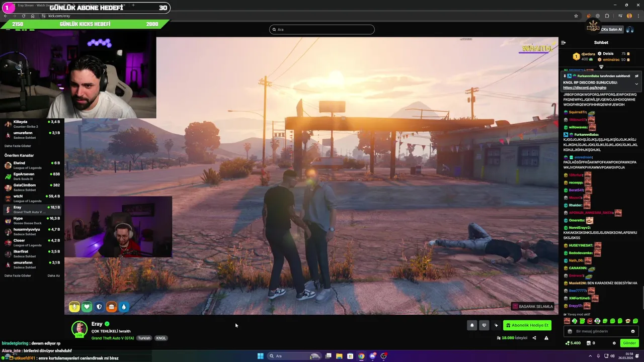Click the Abonelik Hediye Et button
The width and height of the screenshot is (644, 362).
tap(527, 325)
